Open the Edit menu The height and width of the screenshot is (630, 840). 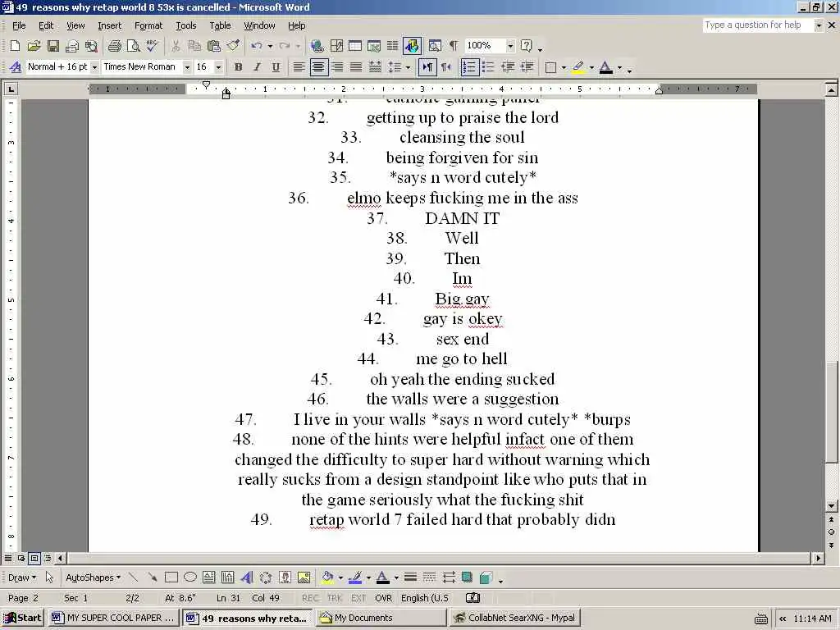tap(46, 25)
